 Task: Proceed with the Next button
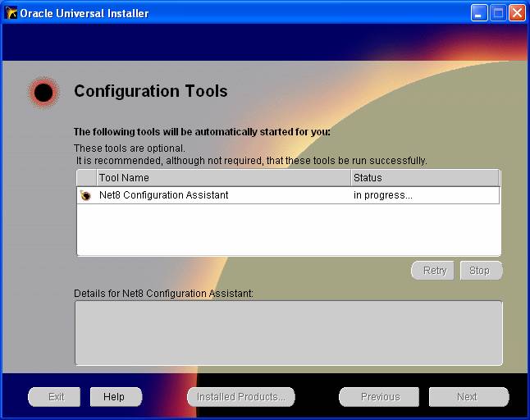[468, 397]
